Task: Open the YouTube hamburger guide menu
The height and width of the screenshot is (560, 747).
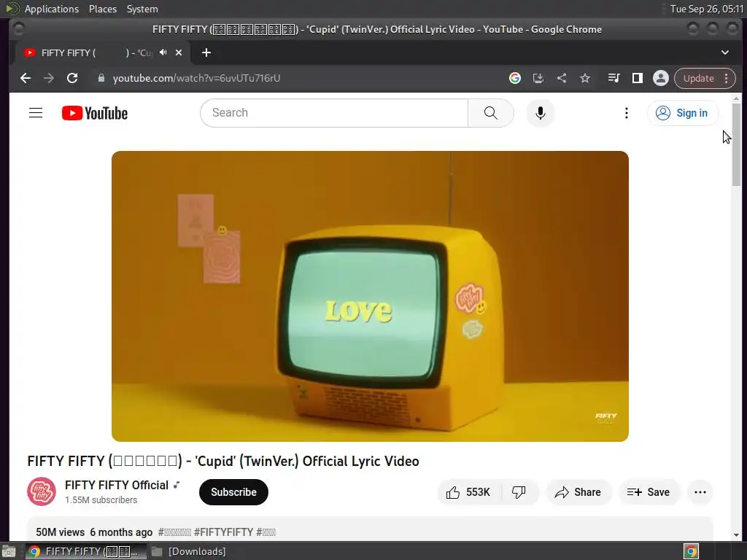Action: (x=36, y=113)
